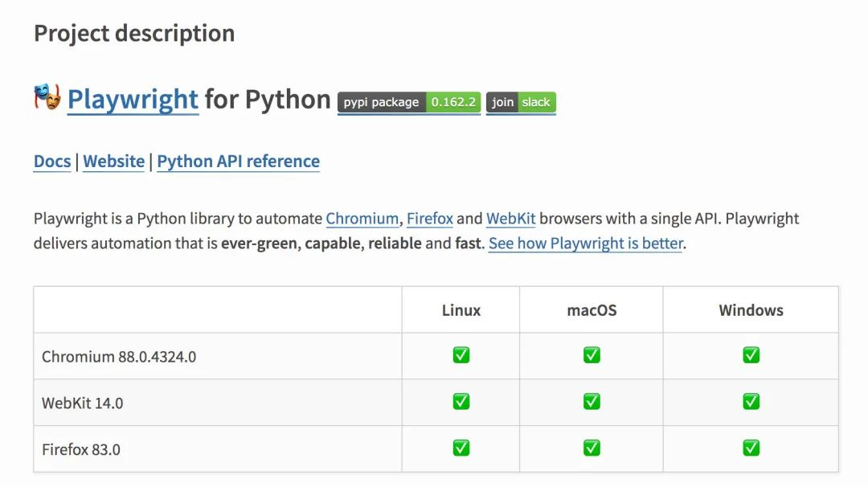Click the WebKit macOS green checkmark
This screenshot has width=868, height=487.
click(x=592, y=402)
